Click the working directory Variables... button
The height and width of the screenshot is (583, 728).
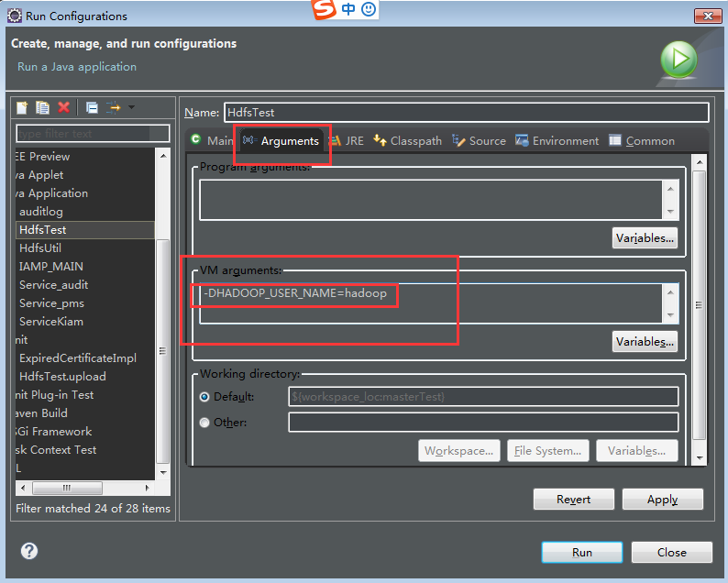pyautogui.click(x=636, y=451)
